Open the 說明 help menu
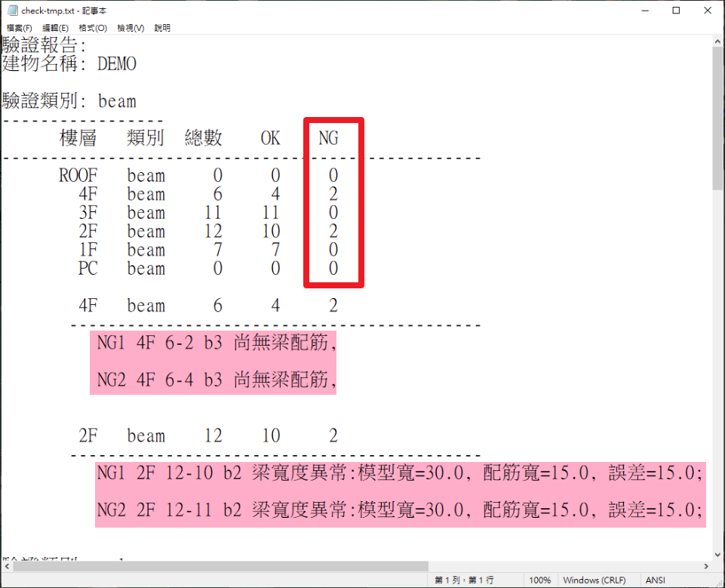Image resolution: width=725 pixels, height=588 pixels. point(162,28)
